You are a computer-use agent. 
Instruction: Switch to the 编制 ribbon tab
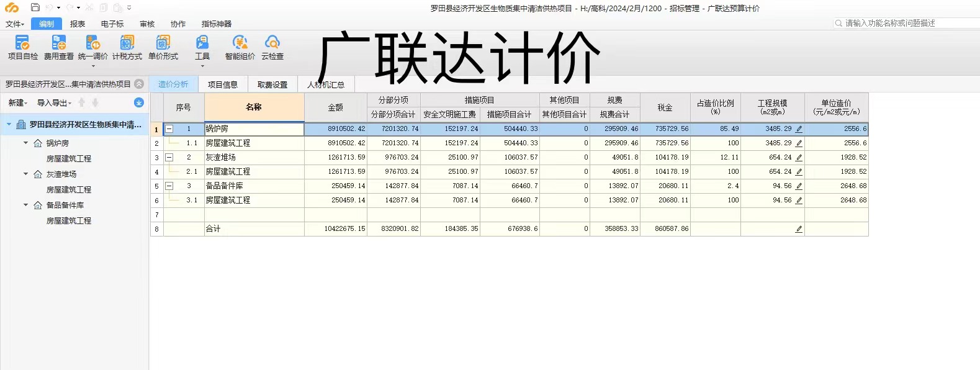47,24
